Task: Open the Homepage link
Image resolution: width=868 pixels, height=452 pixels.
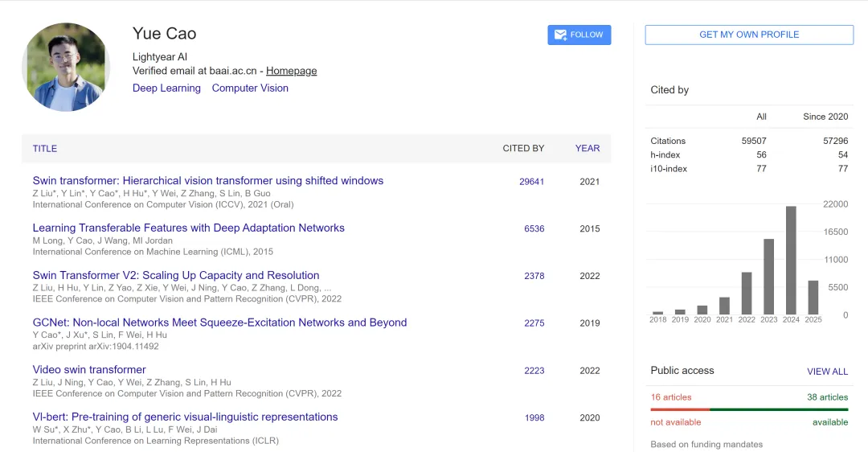Action: pyautogui.click(x=291, y=71)
